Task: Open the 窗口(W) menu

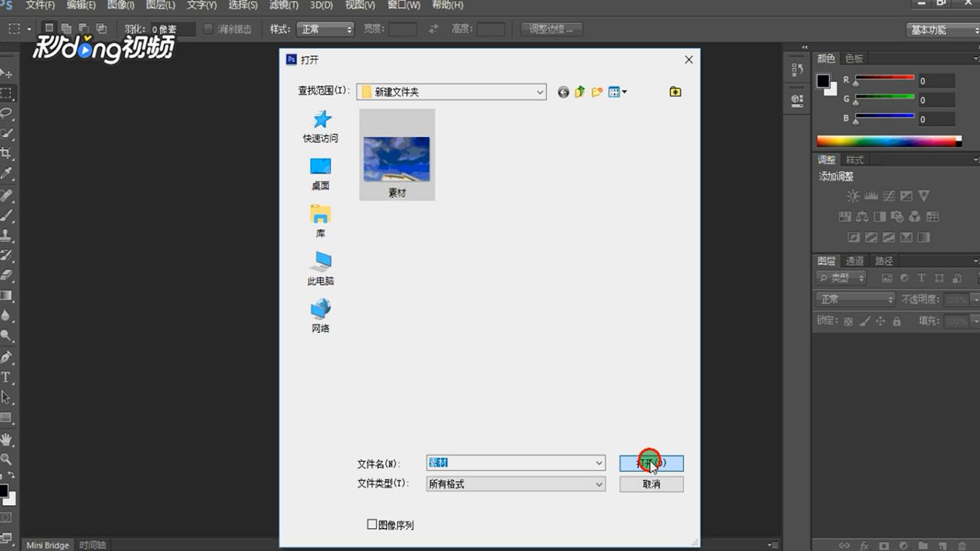Action: coord(403,5)
